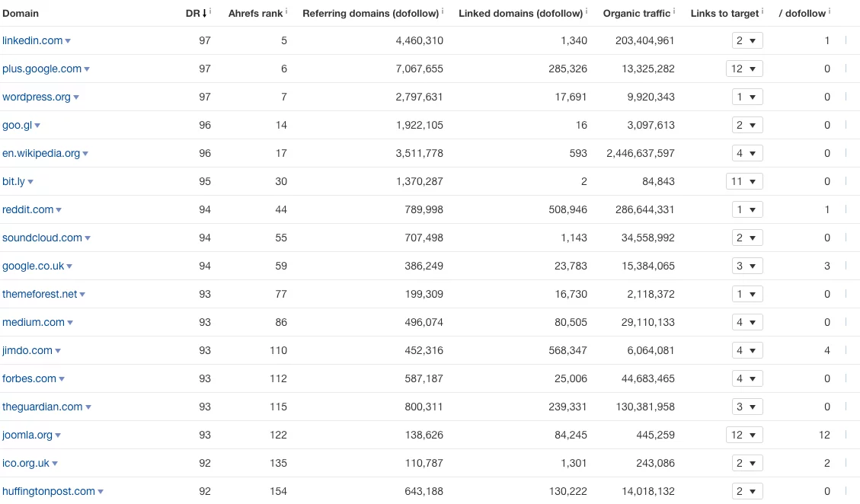The height and width of the screenshot is (504, 860).
Task: Click the info icon beside DR header
Action: 210,11
